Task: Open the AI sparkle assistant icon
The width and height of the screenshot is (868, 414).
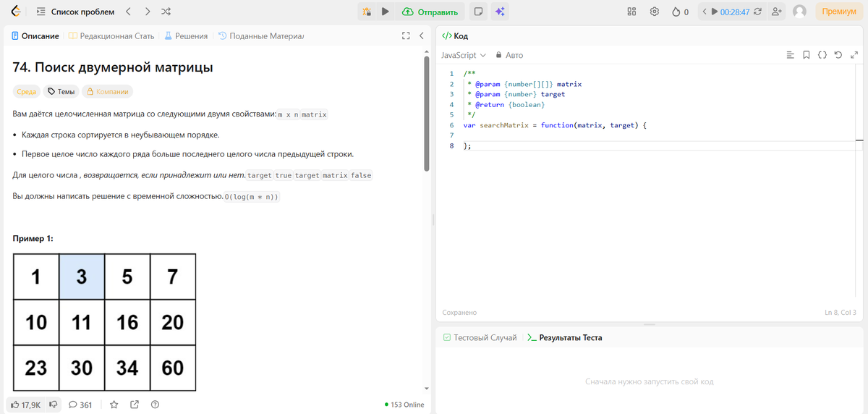Action: click(x=499, y=12)
